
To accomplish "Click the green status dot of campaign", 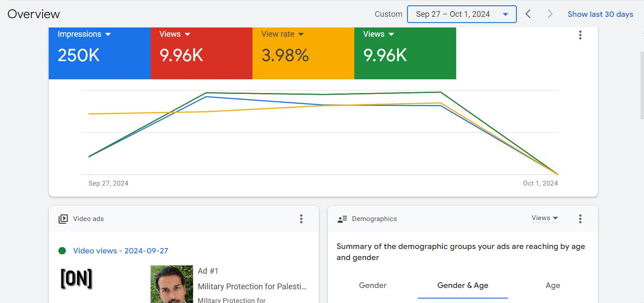I will (62, 251).
